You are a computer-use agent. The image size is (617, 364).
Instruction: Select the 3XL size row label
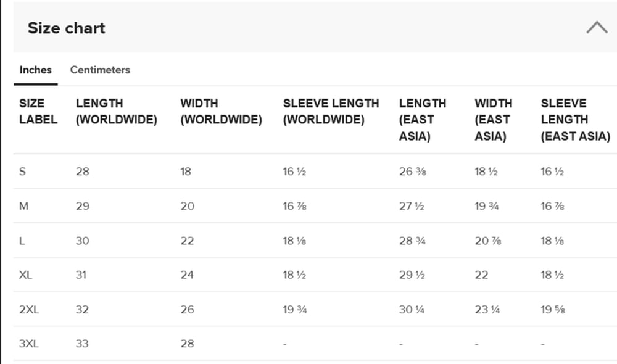point(29,344)
